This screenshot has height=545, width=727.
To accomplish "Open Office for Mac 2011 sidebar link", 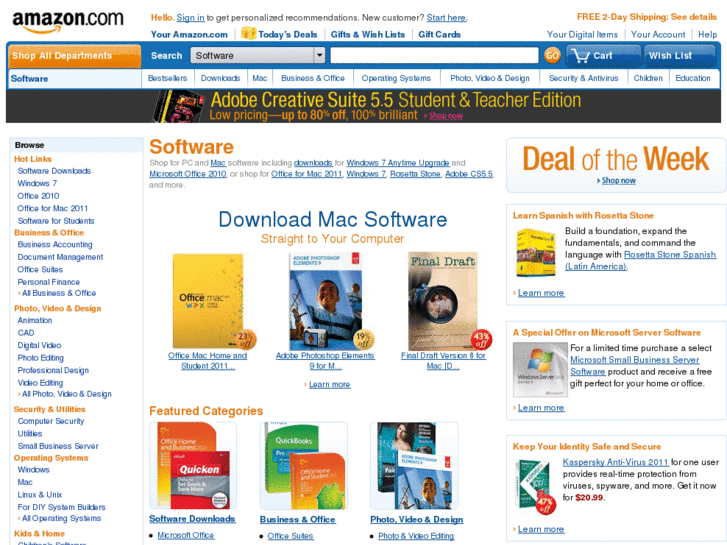I will (x=53, y=208).
